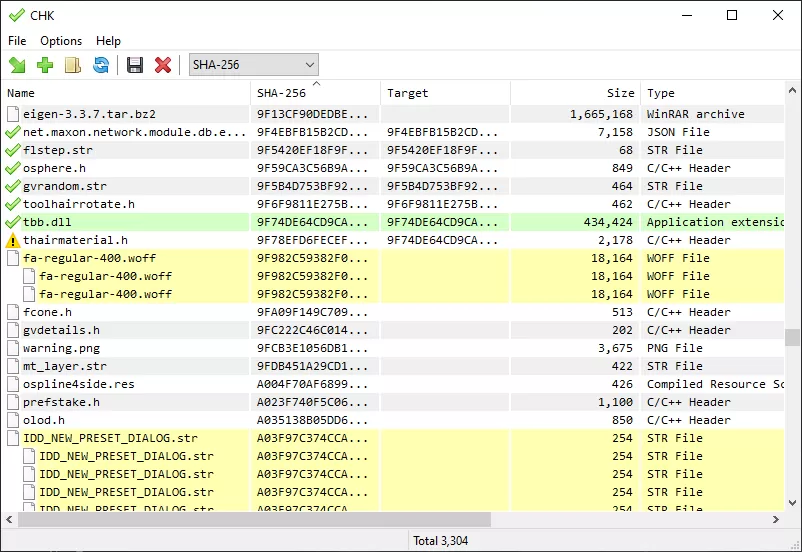Image resolution: width=802 pixels, height=552 pixels.
Task: Open the Options menu
Action: 61,41
